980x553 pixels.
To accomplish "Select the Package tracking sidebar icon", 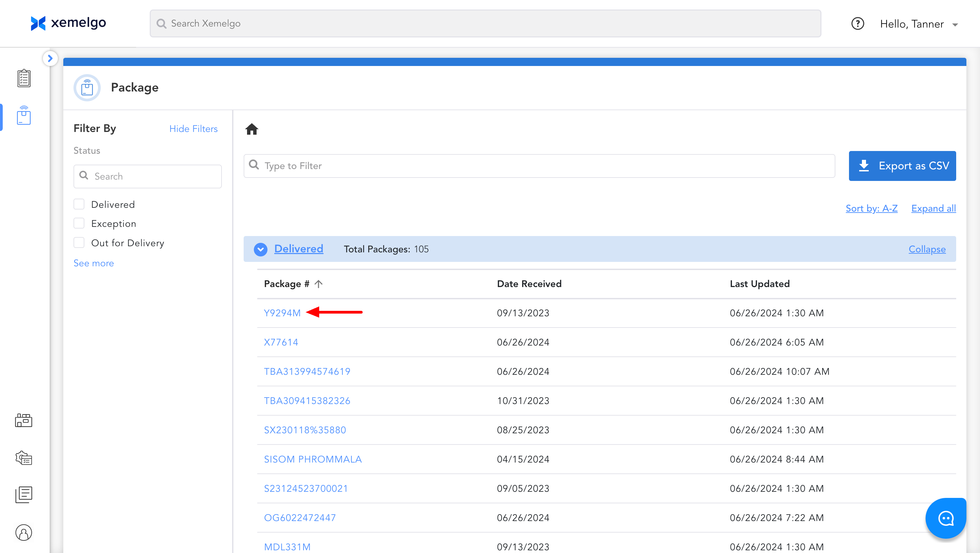I will click(23, 116).
